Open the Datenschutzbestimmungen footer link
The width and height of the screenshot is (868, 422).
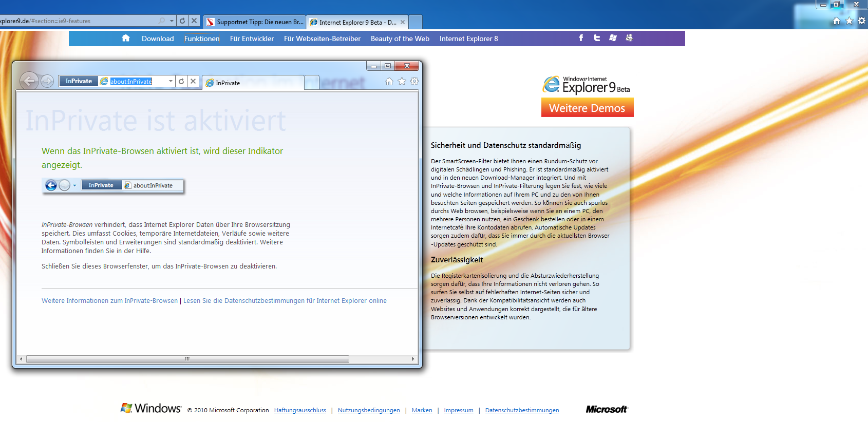pyautogui.click(x=522, y=410)
